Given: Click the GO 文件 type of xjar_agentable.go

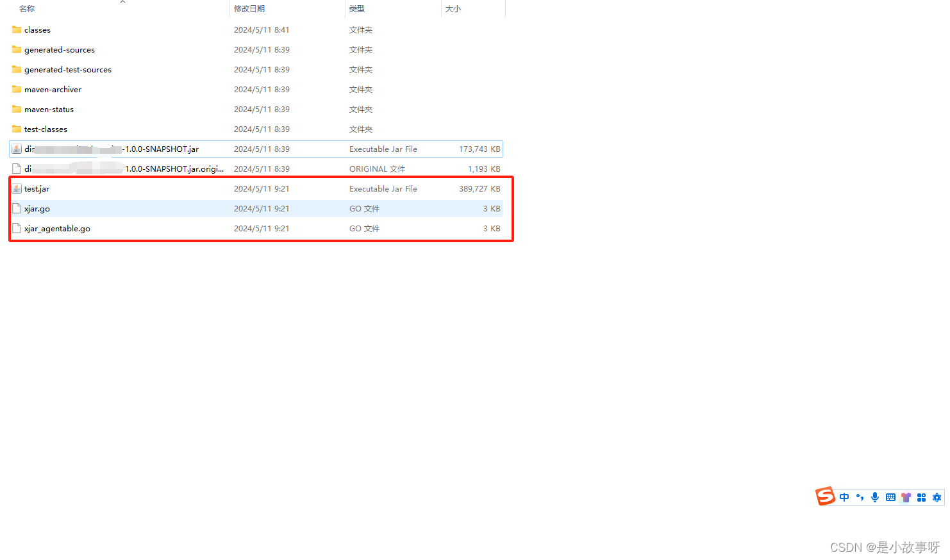Looking at the screenshot, I should point(364,228).
